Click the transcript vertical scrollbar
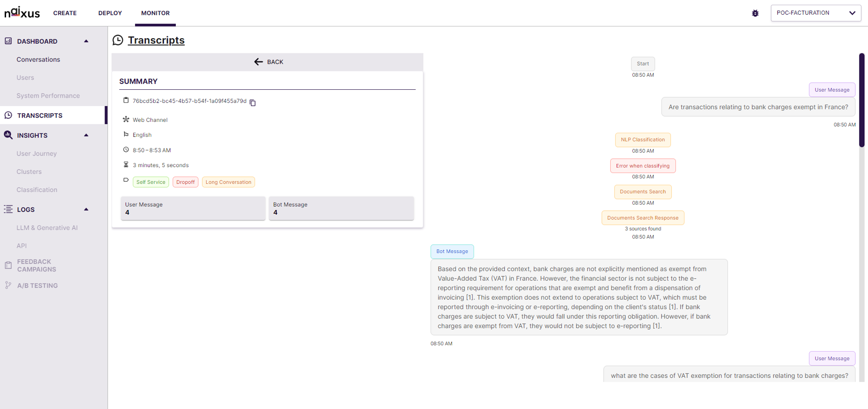 coord(861,101)
